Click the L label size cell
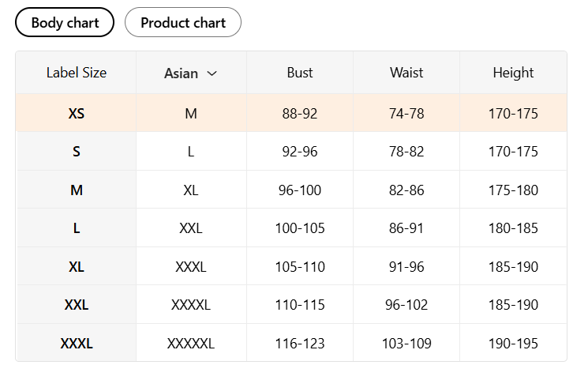The image size is (588, 380). point(77,228)
